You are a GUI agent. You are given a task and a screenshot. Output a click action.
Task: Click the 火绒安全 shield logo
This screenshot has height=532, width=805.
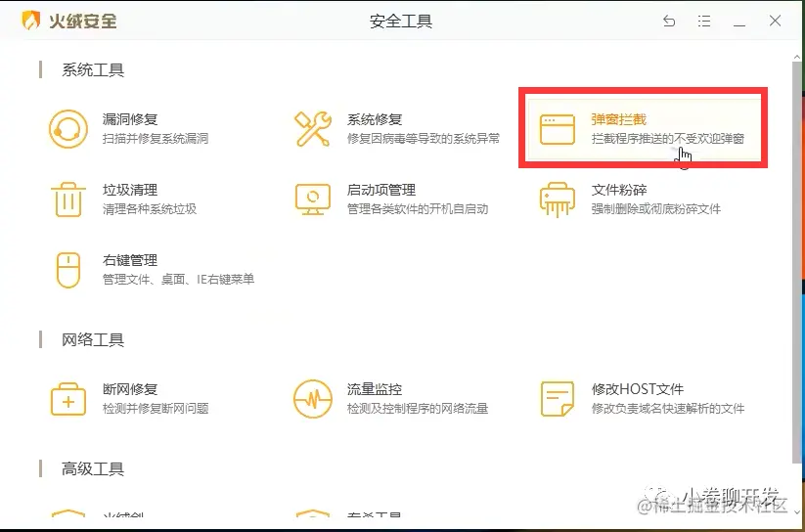[30, 22]
